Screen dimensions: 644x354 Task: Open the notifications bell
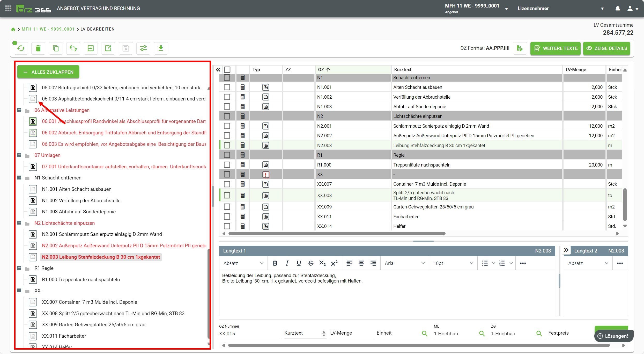618,9
